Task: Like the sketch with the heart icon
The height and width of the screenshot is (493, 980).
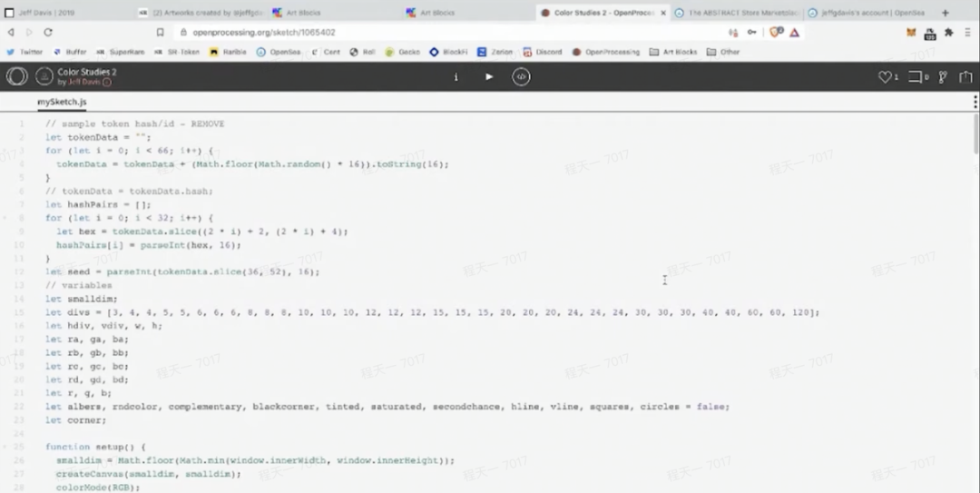Action: coord(885,77)
